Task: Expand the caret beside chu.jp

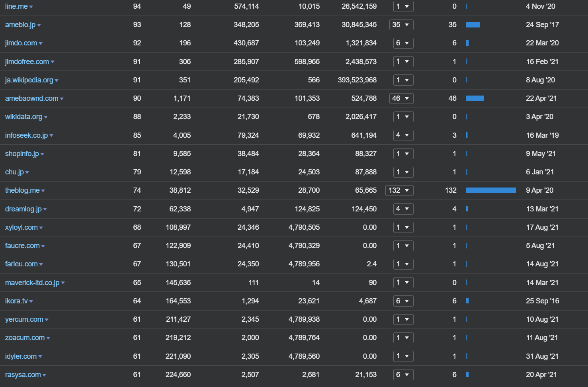Action: tap(27, 172)
